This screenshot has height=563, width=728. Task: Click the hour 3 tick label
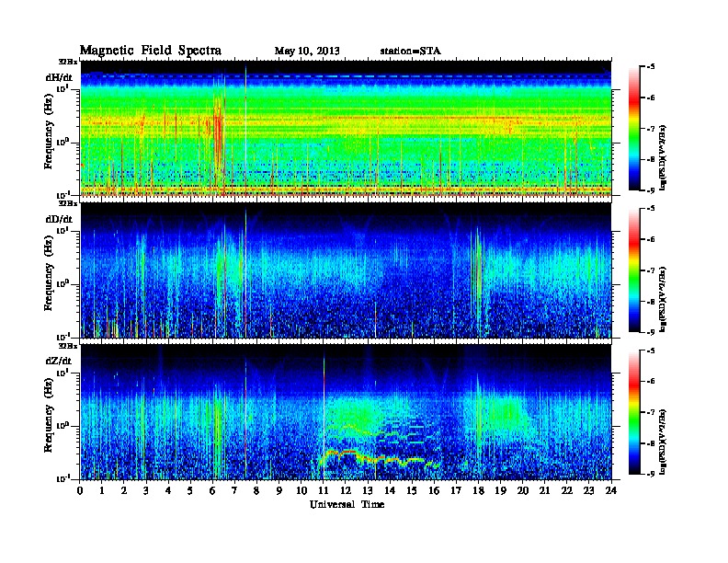(146, 490)
